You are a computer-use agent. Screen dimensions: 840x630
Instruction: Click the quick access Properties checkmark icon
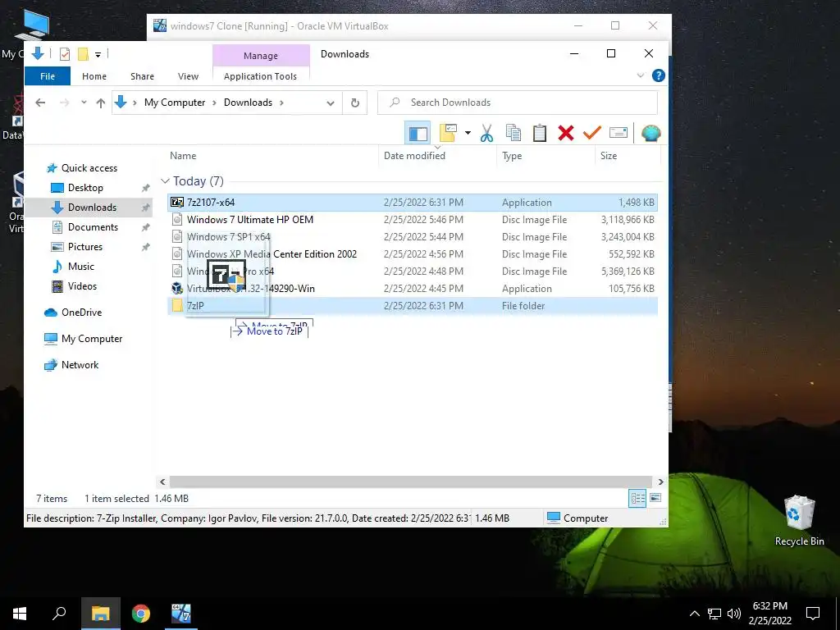65,54
